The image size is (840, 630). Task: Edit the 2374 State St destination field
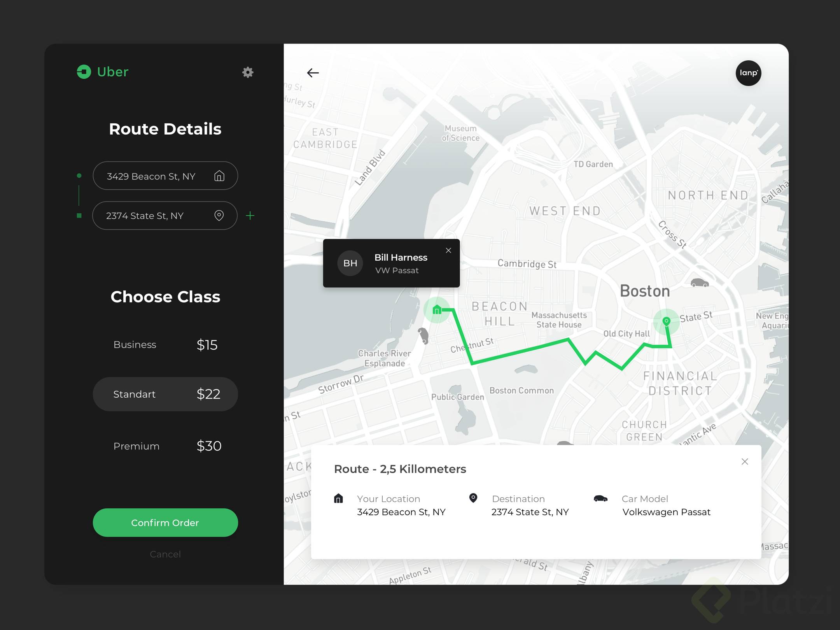click(x=152, y=216)
